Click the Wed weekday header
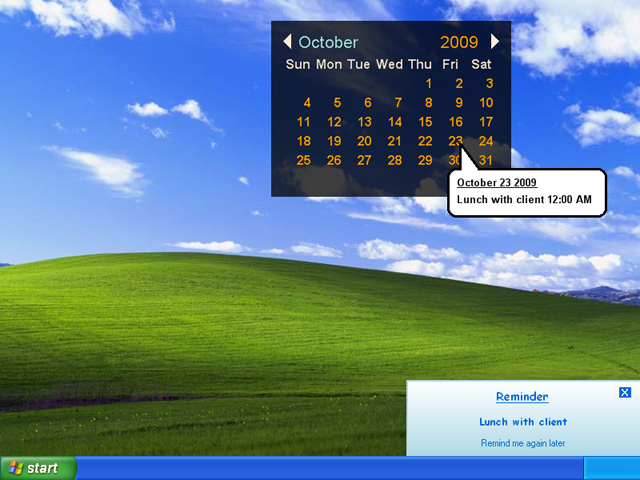This screenshot has width=640, height=480. 390,64
